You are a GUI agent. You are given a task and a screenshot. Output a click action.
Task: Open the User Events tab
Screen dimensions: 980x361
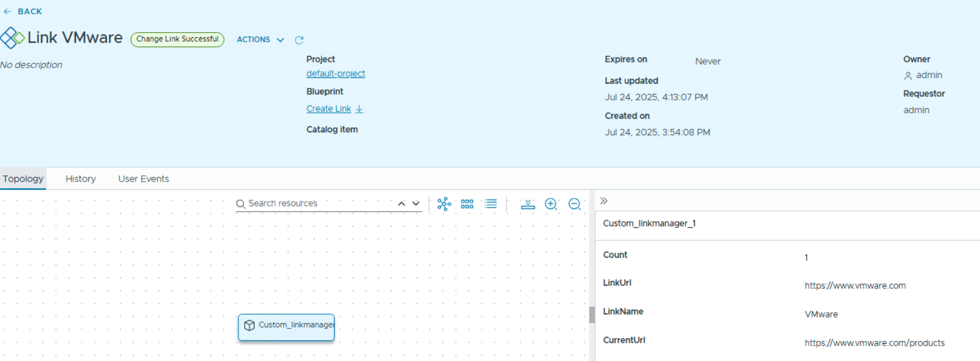point(143,179)
